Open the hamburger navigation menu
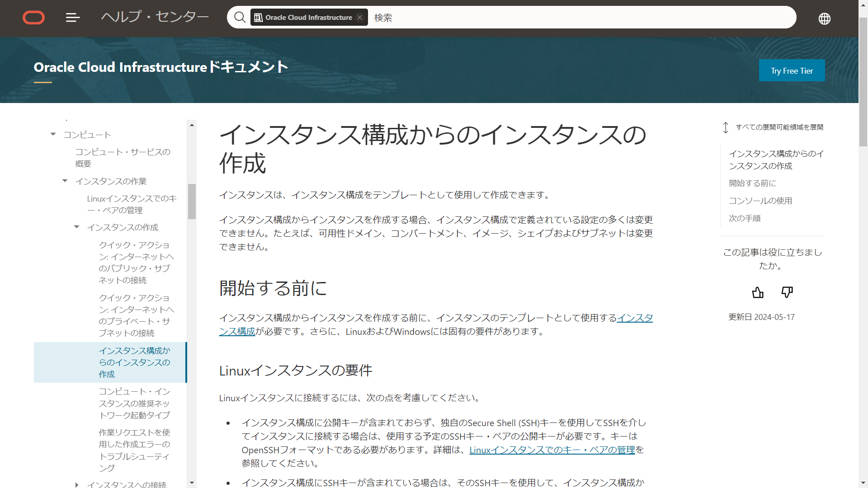The image size is (868, 488). [x=72, y=18]
